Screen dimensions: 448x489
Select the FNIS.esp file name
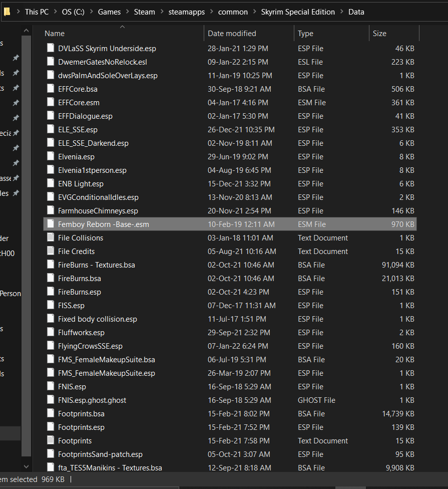[x=72, y=387]
